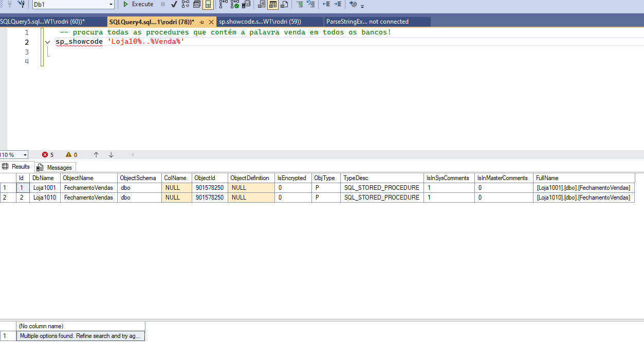Click ObjectId 901578250 in the Loja1010 row
Screen dimensions: 644x358
click(210, 198)
